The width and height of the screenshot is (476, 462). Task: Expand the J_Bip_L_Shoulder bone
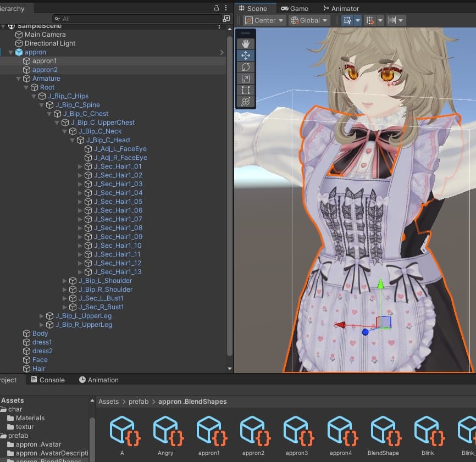(65, 281)
